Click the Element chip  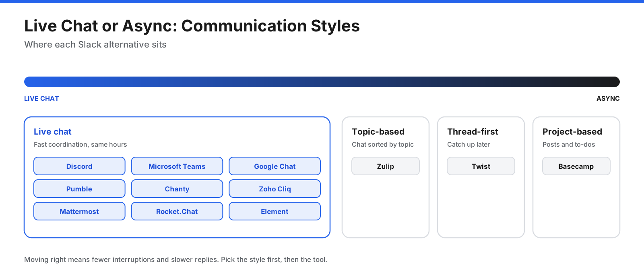click(x=275, y=211)
